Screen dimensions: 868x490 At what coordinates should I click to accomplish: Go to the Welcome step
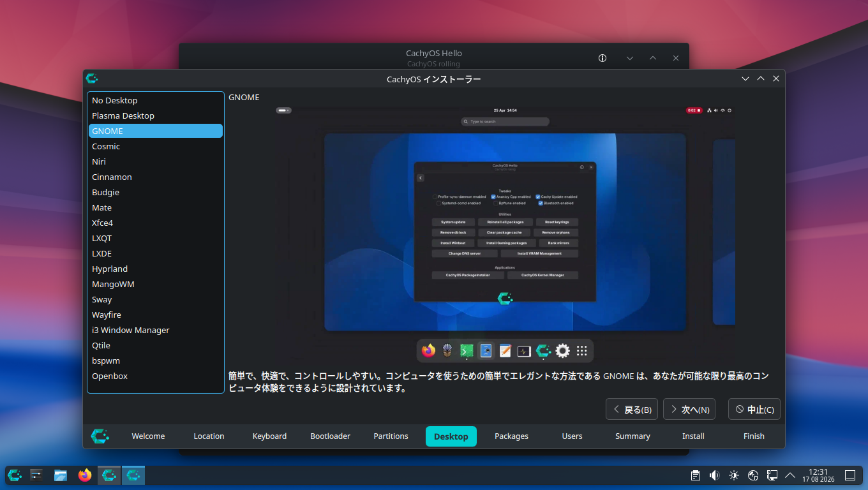coord(148,436)
